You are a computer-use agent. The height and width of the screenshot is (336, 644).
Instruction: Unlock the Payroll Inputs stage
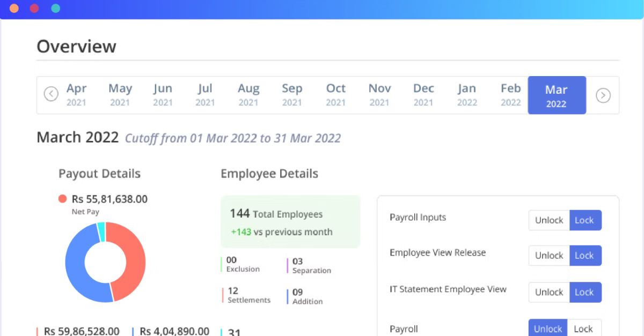[x=548, y=220]
